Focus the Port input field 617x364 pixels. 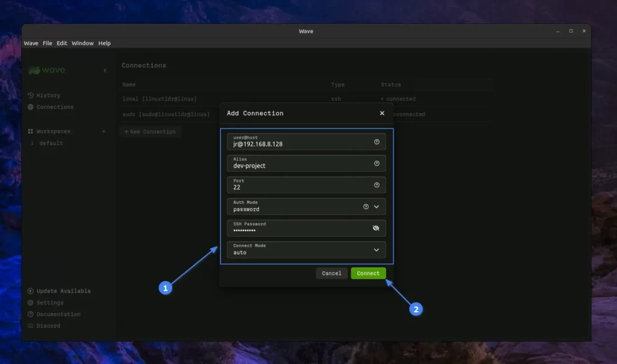pos(295,186)
